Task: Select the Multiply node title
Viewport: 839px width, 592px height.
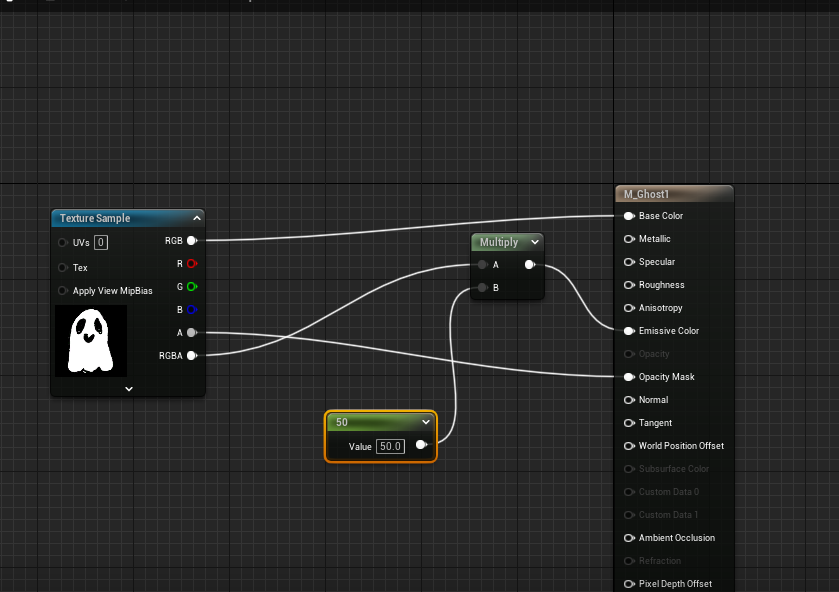Action: 499,242
